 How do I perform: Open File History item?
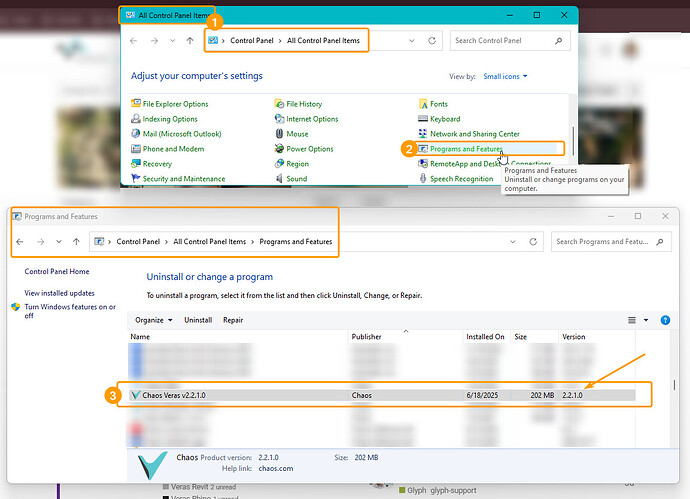tap(298, 104)
